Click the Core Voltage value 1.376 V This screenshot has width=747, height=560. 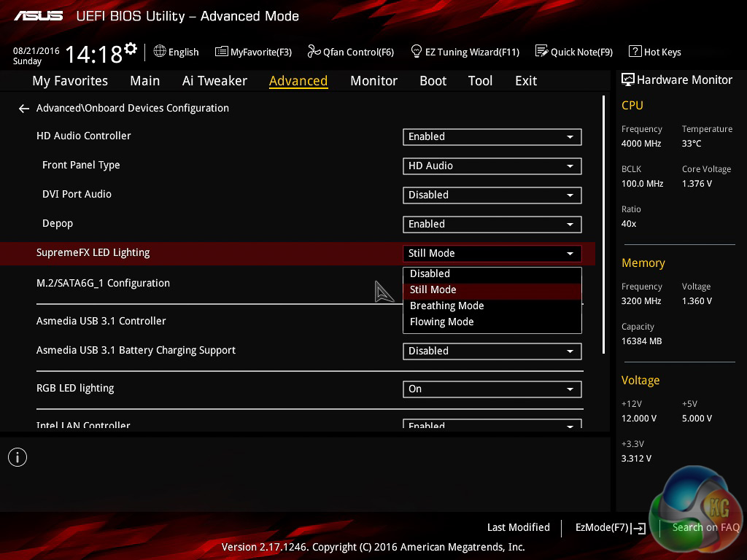click(x=697, y=184)
